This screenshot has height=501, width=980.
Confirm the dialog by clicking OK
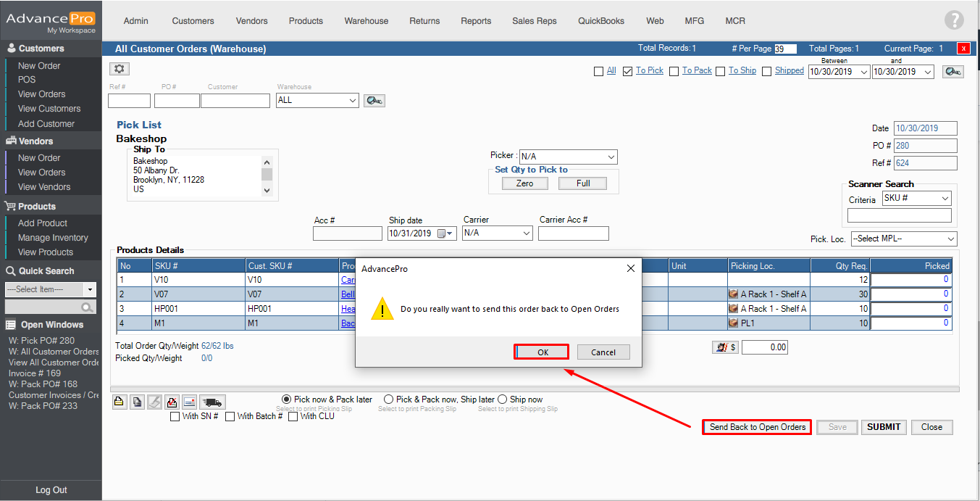pyautogui.click(x=542, y=352)
